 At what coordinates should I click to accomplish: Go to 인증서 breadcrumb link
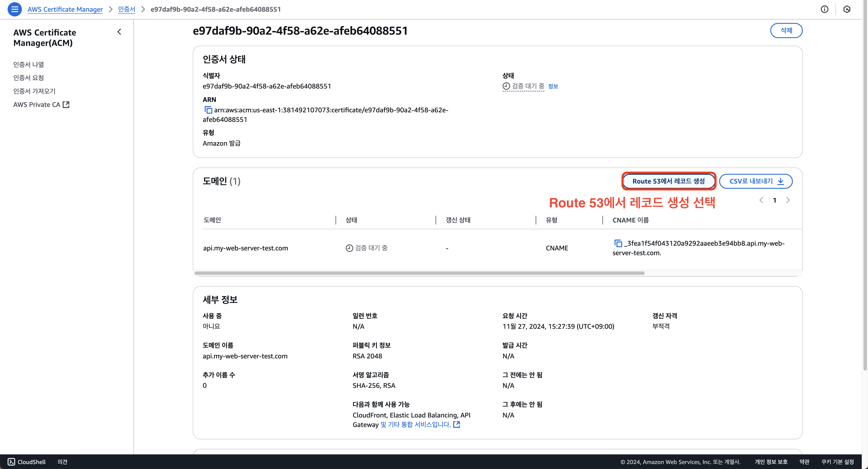click(126, 10)
